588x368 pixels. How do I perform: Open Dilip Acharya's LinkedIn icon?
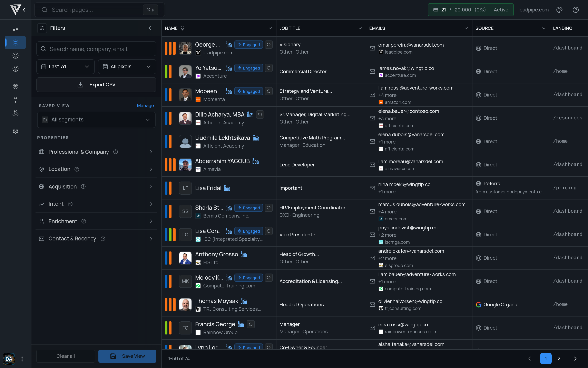point(250,115)
